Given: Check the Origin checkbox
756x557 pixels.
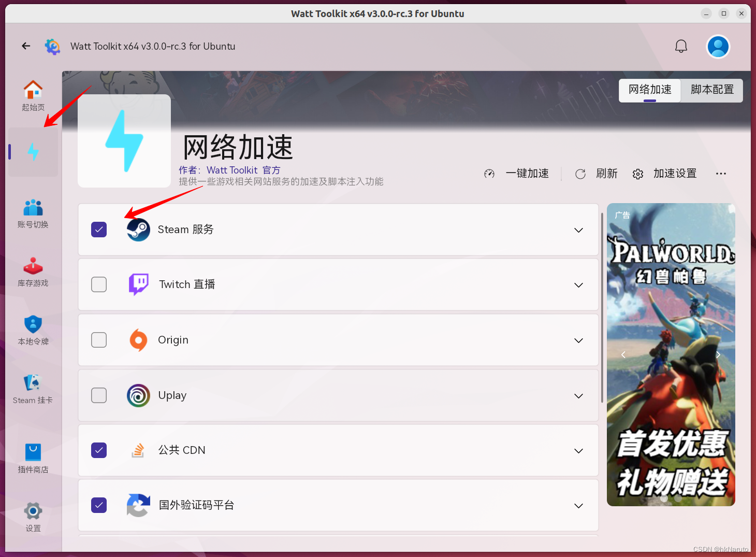Looking at the screenshot, I should pos(99,340).
